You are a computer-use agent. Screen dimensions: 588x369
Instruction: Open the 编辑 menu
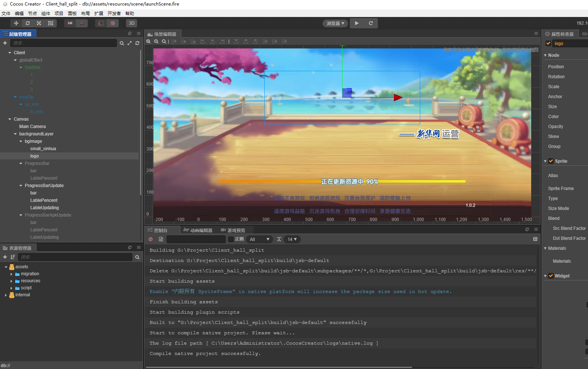[19, 13]
